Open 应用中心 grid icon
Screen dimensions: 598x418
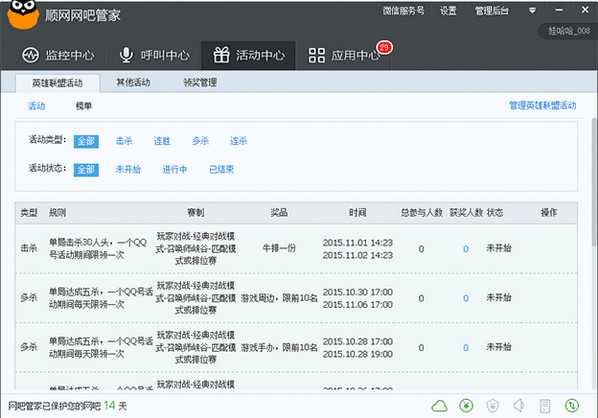pos(317,55)
